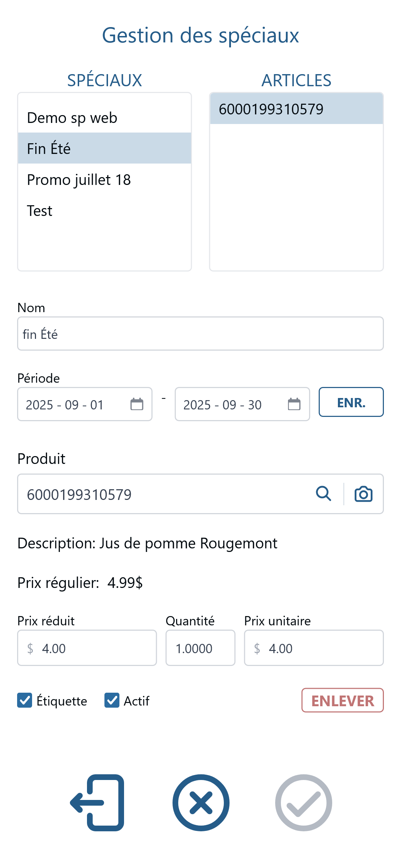This screenshot has height=868, width=401.
Task: Select article 6000199310579 in Articles list
Action: pos(296,109)
